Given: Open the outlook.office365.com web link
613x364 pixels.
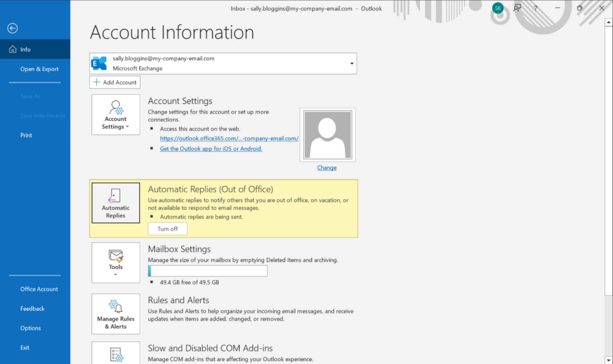Looking at the screenshot, I should coord(229,139).
